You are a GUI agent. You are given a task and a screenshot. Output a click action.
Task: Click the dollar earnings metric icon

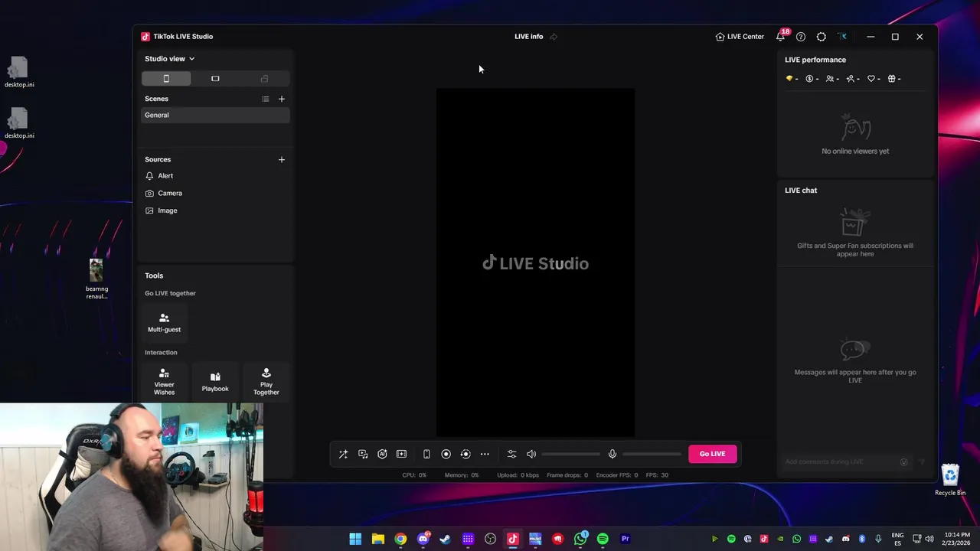(812, 79)
